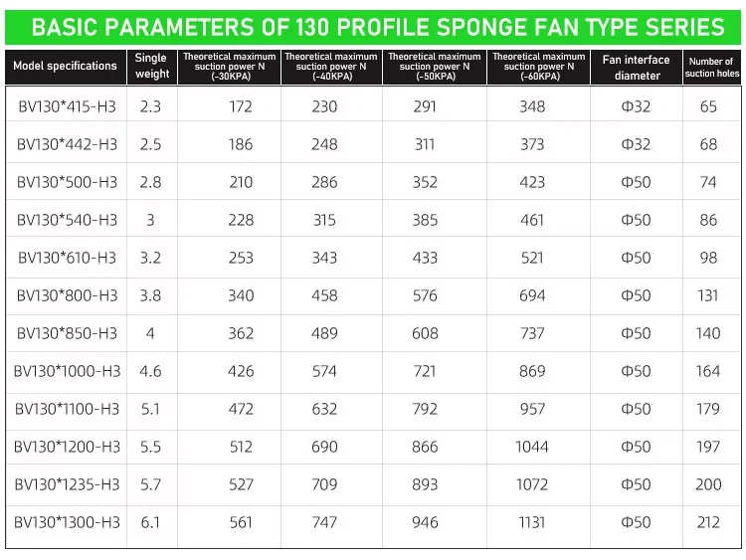Viewport: 746px width, 560px height.
Task: Click the Φ32 cell in the BV130*442-H3 row
Action: pyautogui.click(x=636, y=144)
